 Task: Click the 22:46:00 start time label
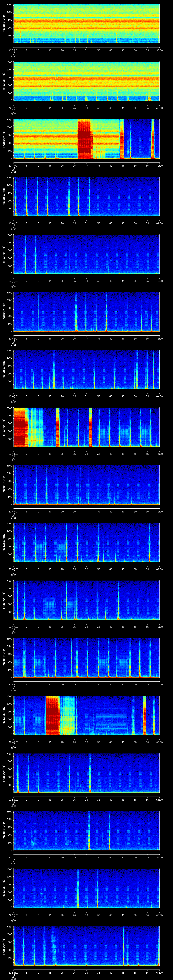pos(13,569)
